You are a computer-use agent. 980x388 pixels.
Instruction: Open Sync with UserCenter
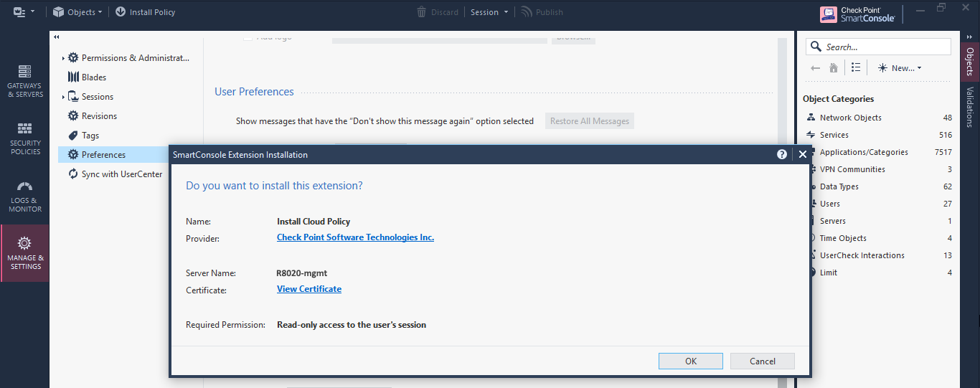coord(115,174)
